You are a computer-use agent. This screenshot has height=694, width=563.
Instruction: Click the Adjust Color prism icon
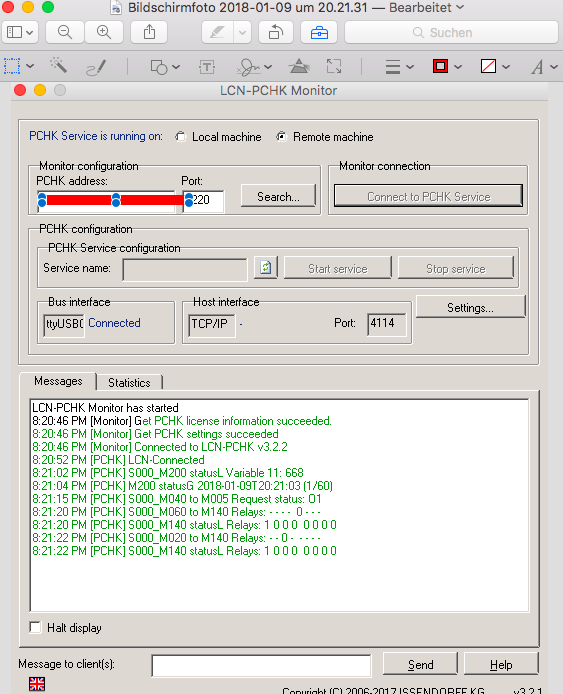tap(299, 66)
